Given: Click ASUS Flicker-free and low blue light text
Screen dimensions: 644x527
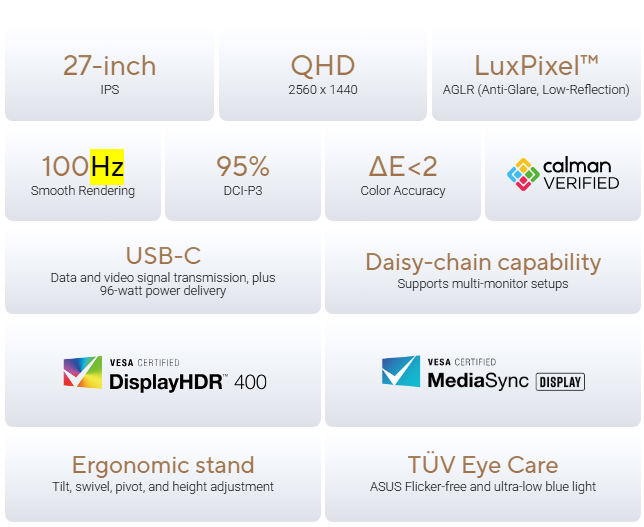Looking at the screenshot, I should pos(482,487).
